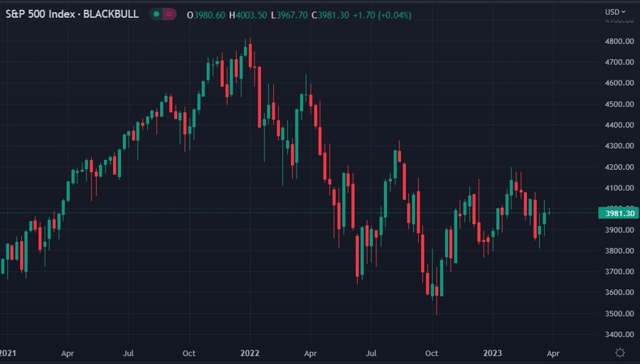Open the USD currency dropdown
Screen dimensions: 640x364
[615, 12]
